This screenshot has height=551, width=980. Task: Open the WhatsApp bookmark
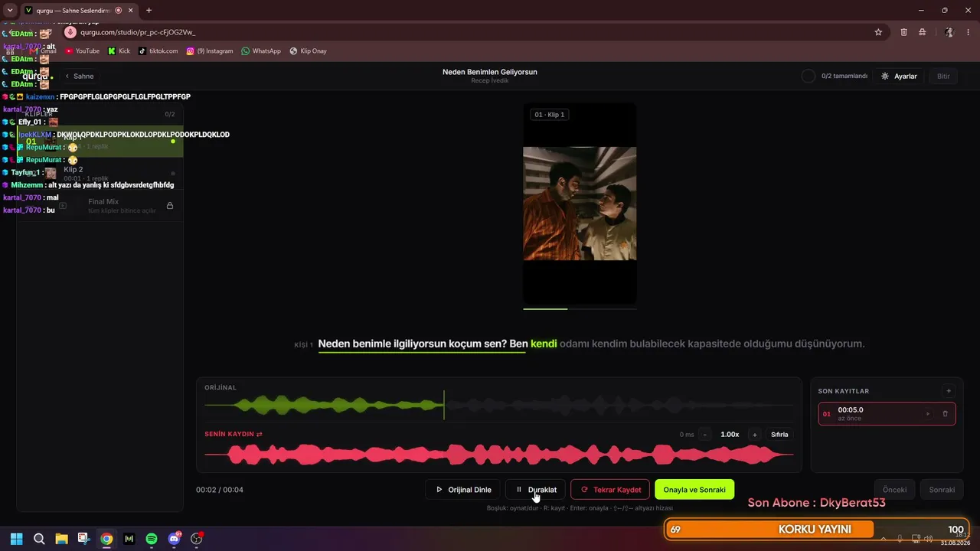(x=261, y=51)
